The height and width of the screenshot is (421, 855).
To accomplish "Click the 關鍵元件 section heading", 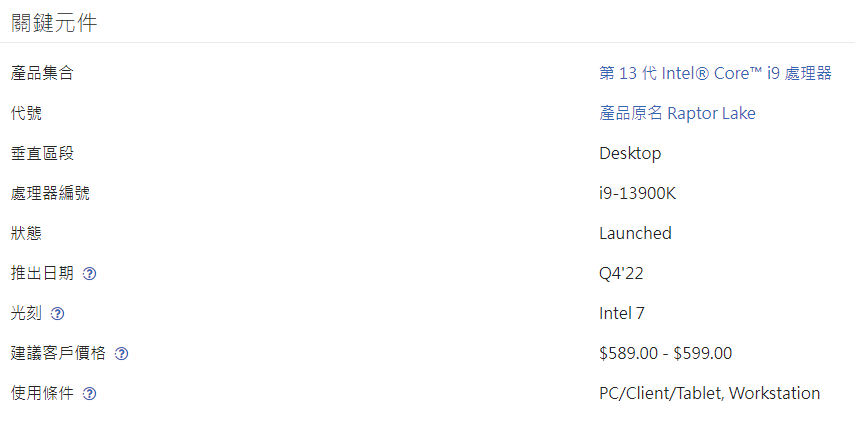I will coord(54,23).
